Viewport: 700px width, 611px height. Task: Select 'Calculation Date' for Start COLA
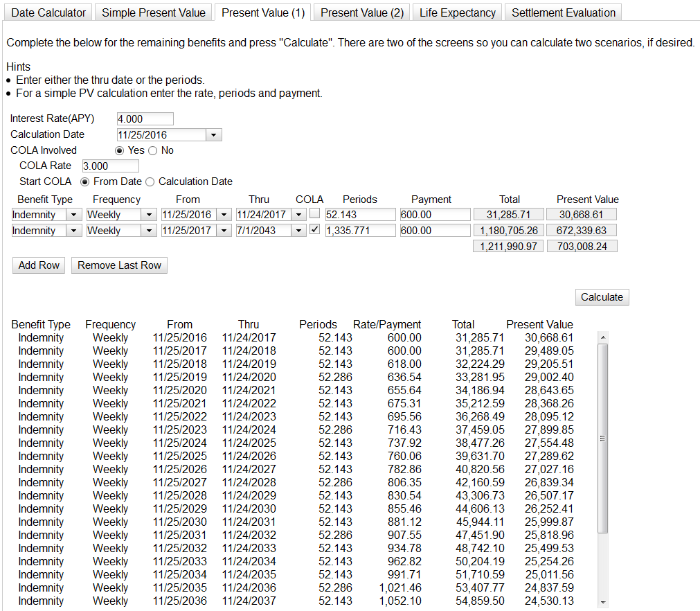coord(150,181)
